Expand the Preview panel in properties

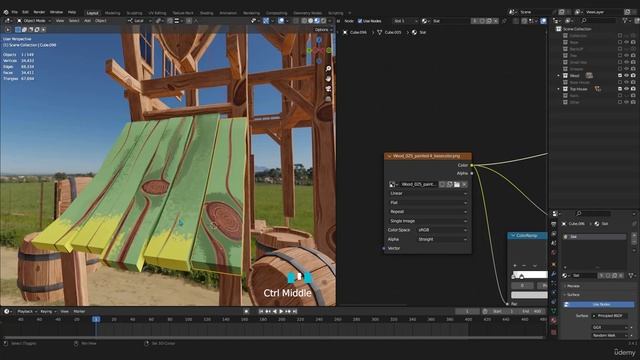click(x=573, y=286)
